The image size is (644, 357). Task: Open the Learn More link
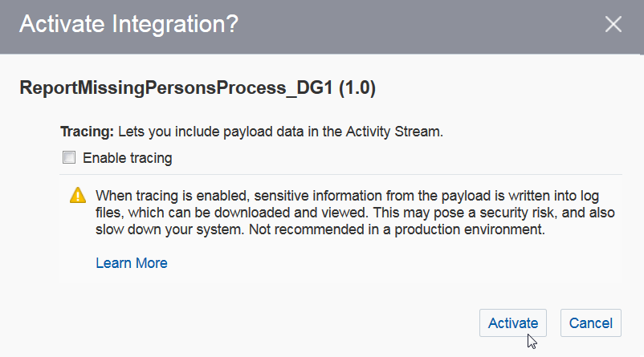coord(132,263)
